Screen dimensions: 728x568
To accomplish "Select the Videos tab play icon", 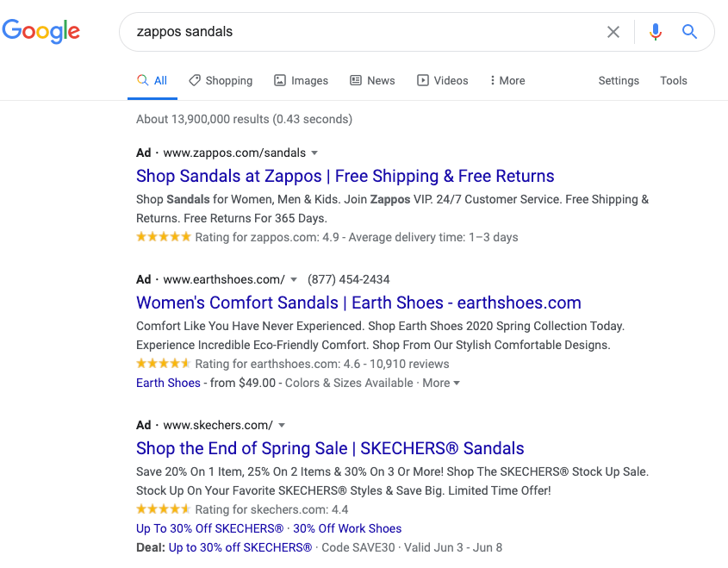I will (x=421, y=79).
